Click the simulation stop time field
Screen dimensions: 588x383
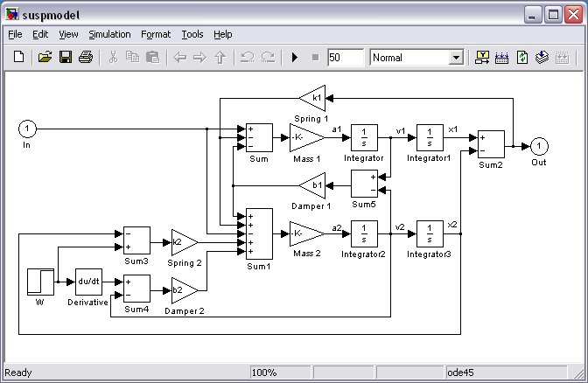point(345,57)
